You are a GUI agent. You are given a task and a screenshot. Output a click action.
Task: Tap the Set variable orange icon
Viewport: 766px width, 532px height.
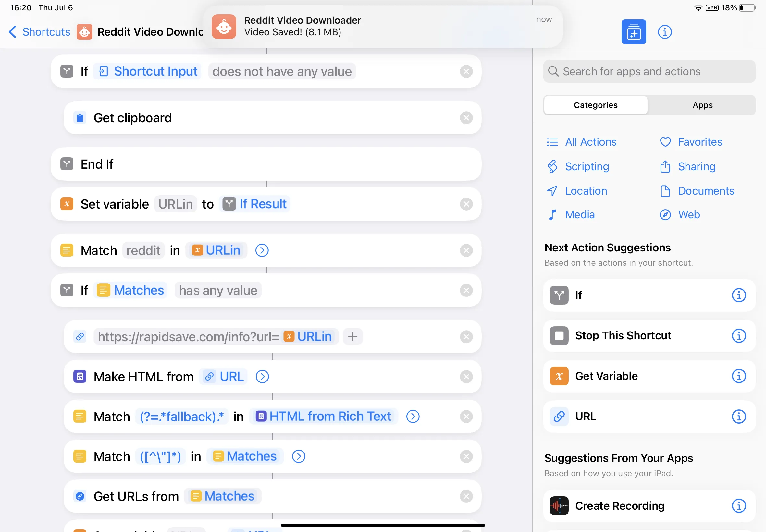click(x=67, y=204)
